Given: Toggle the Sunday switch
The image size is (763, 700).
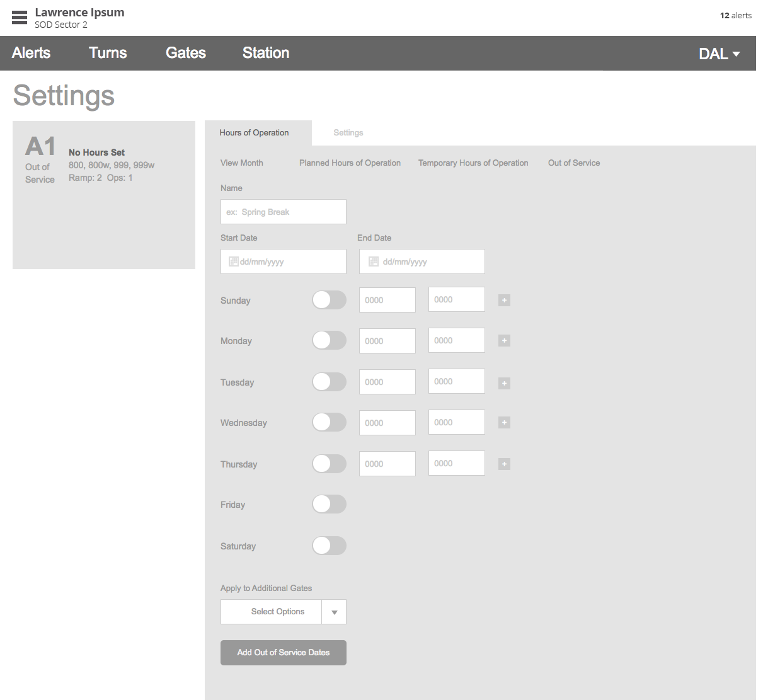Looking at the screenshot, I should pos(329,300).
